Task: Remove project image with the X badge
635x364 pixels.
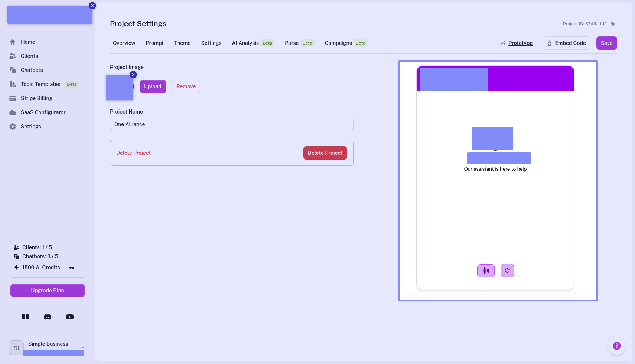Action: 133,75
